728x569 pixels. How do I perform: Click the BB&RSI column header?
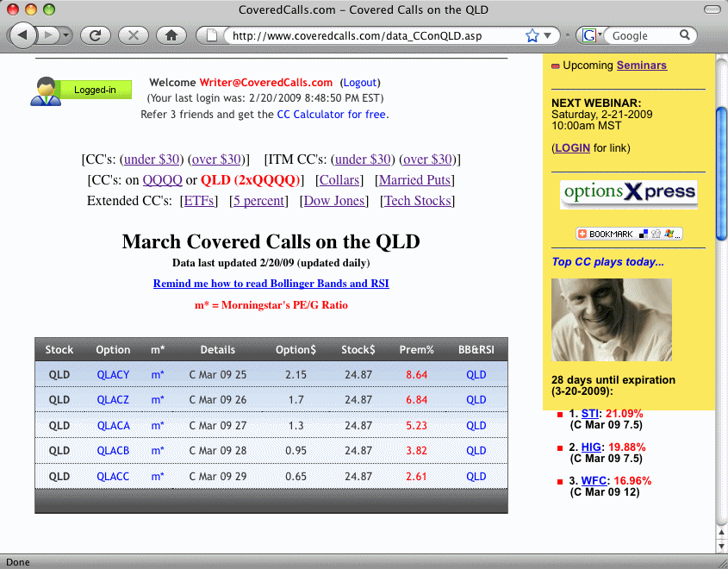click(x=476, y=350)
